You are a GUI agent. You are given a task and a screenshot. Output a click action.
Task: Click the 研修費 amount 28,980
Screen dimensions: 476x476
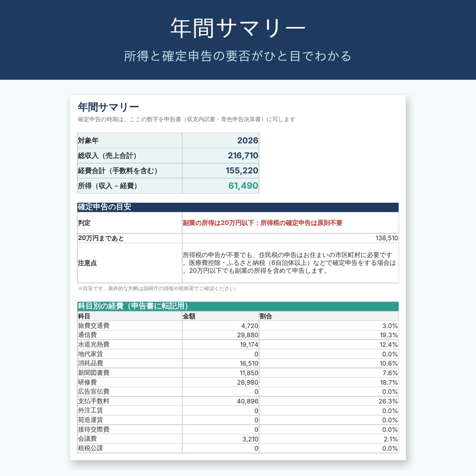click(x=247, y=382)
